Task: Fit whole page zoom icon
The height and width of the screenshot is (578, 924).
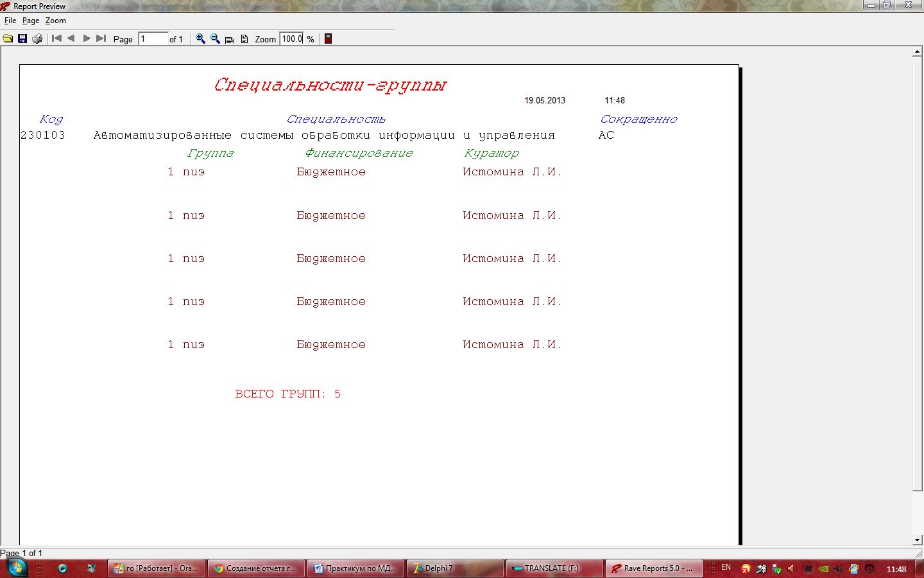Action: 244,39
